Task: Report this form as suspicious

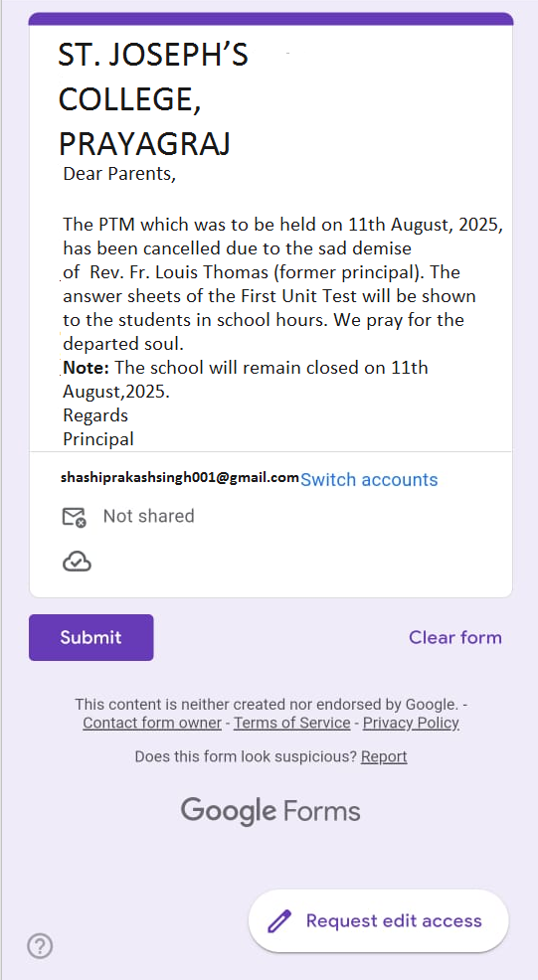Action: [384, 757]
